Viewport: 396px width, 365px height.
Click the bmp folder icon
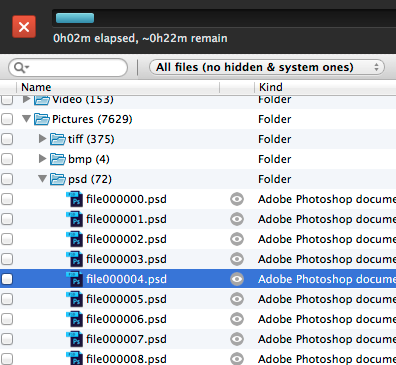pyautogui.click(x=58, y=159)
